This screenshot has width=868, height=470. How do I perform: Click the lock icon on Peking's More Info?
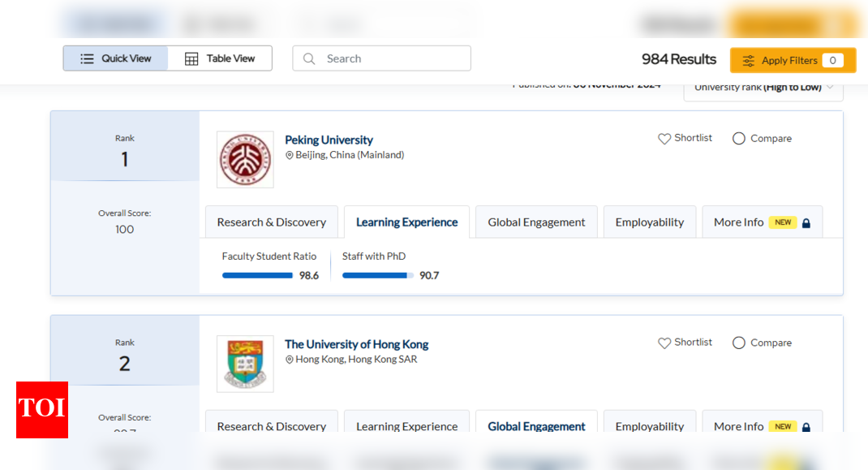pos(806,222)
